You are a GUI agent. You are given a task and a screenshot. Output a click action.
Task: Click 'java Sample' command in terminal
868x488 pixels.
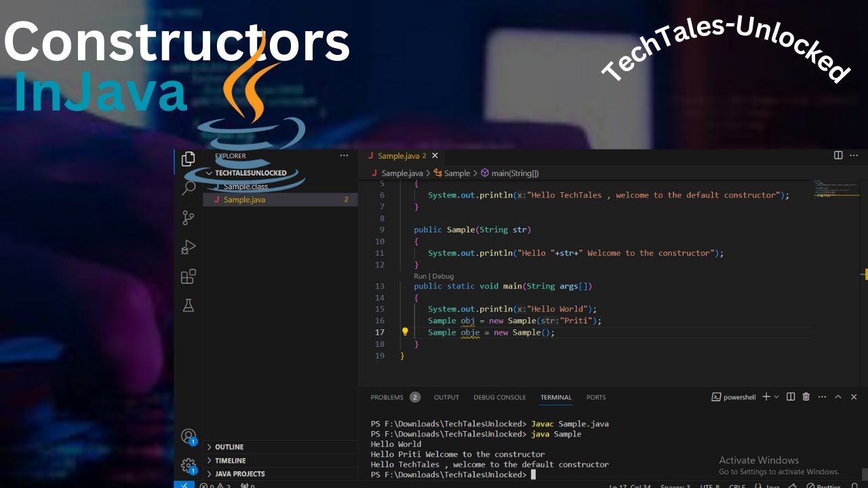[x=556, y=434]
